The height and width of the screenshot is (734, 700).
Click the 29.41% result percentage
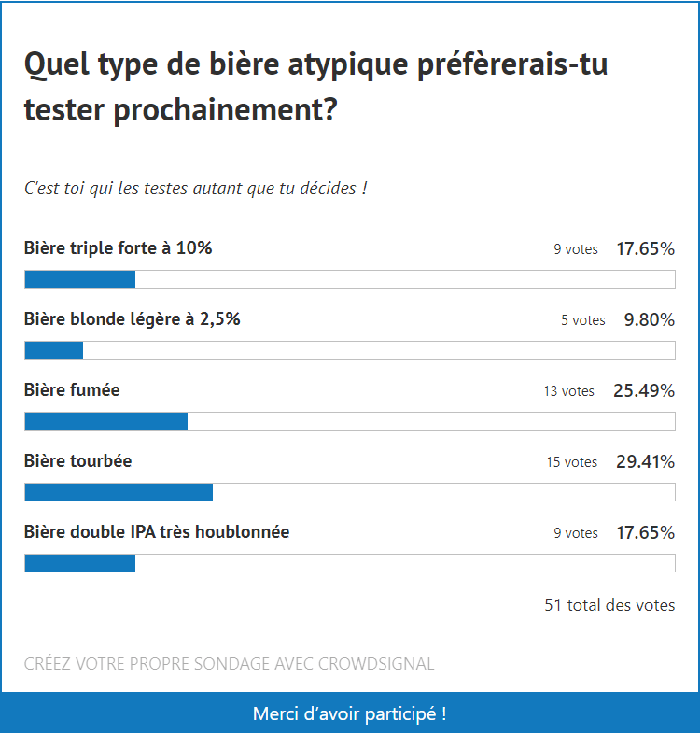[645, 461]
